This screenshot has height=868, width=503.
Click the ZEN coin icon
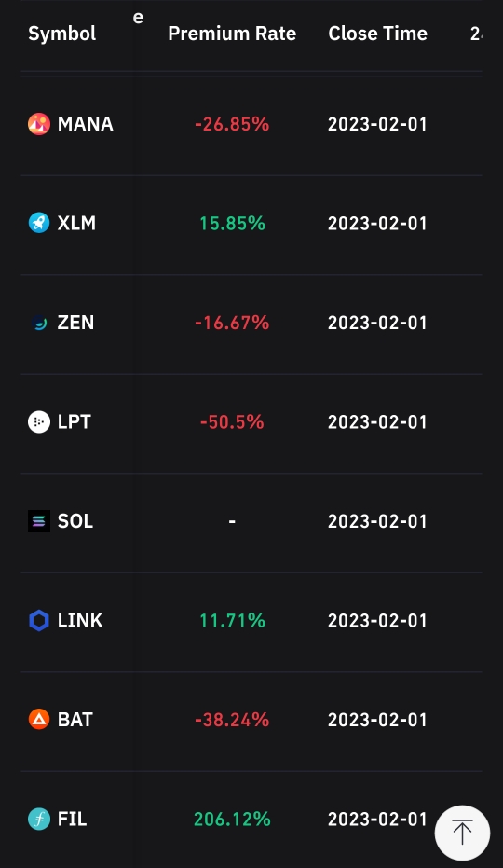click(x=39, y=323)
